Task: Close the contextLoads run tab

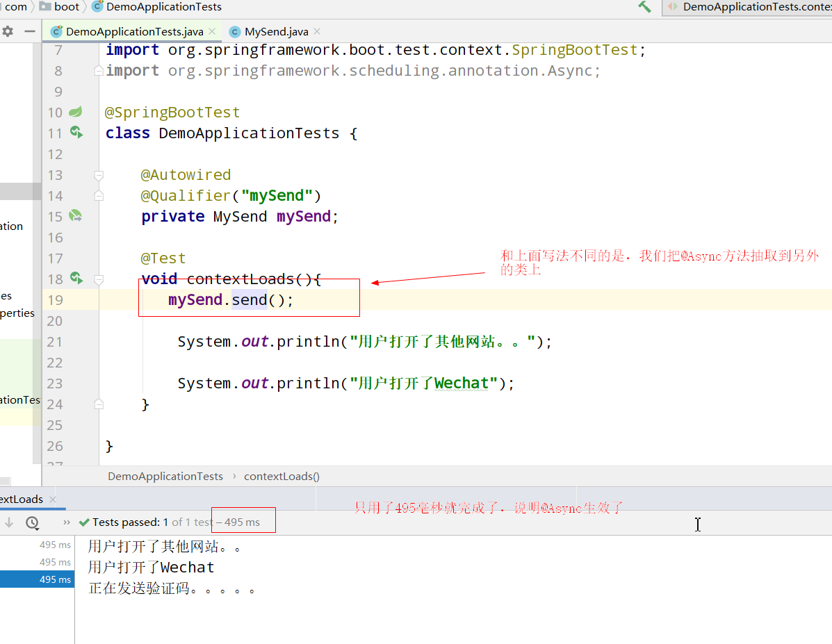Action: 53,499
